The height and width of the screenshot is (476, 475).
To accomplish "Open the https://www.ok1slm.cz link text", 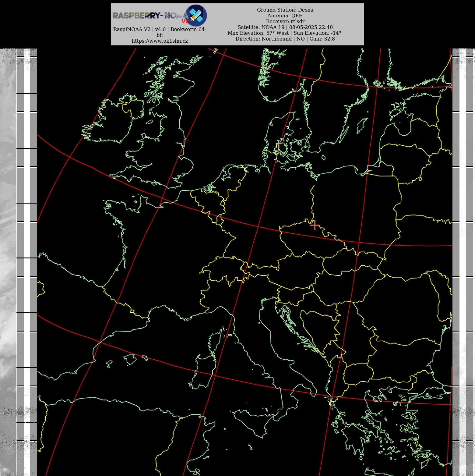I will tap(160, 41).
